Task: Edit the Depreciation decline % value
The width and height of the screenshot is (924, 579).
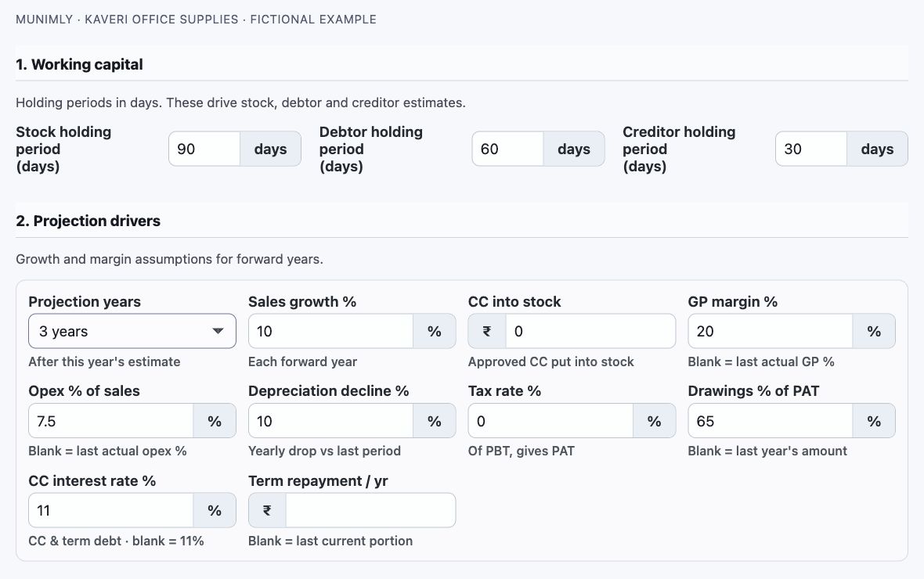Action: click(x=330, y=421)
